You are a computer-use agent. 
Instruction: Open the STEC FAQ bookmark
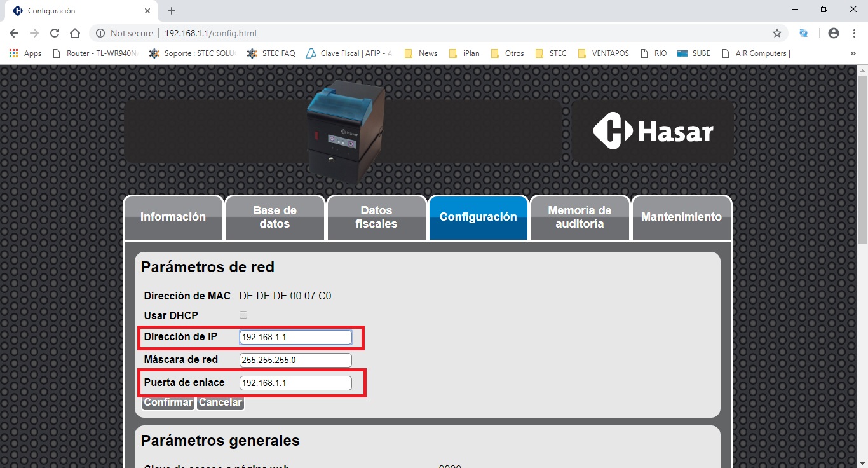(271, 53)
